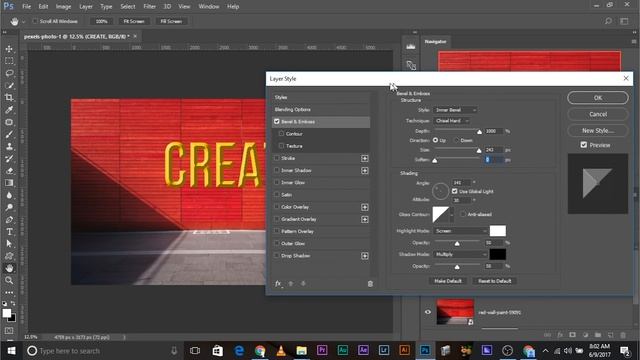
Task: Enable the Contour checkbox
Action: click(x=281, y=133)
